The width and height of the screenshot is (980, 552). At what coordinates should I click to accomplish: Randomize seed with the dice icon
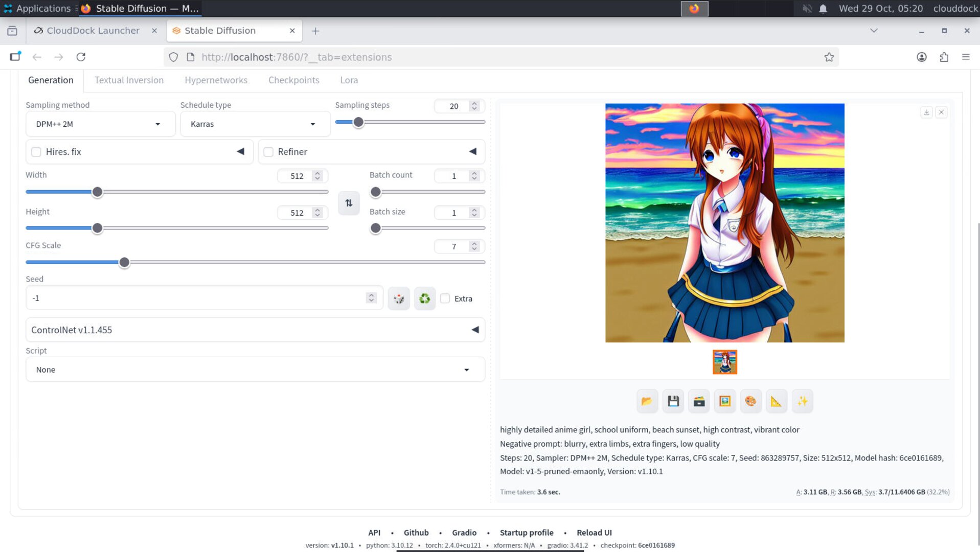coord(399,298)
